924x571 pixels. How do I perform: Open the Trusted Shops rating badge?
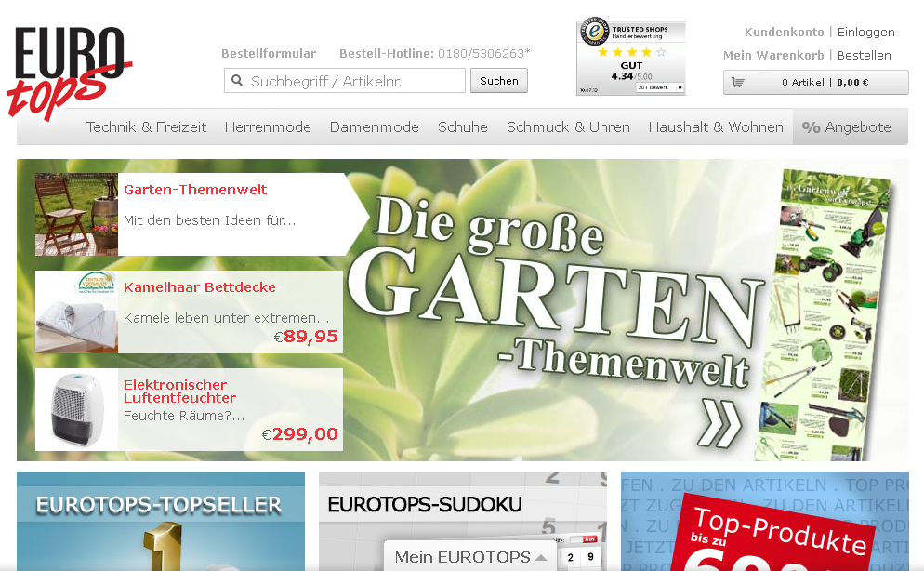click(630, 57)
